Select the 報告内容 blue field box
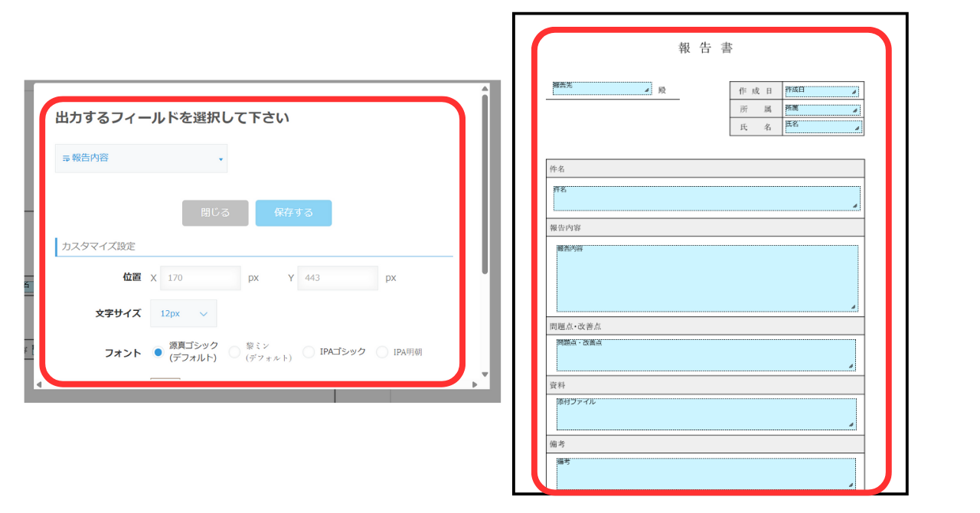980x513 pixels. 707,279
